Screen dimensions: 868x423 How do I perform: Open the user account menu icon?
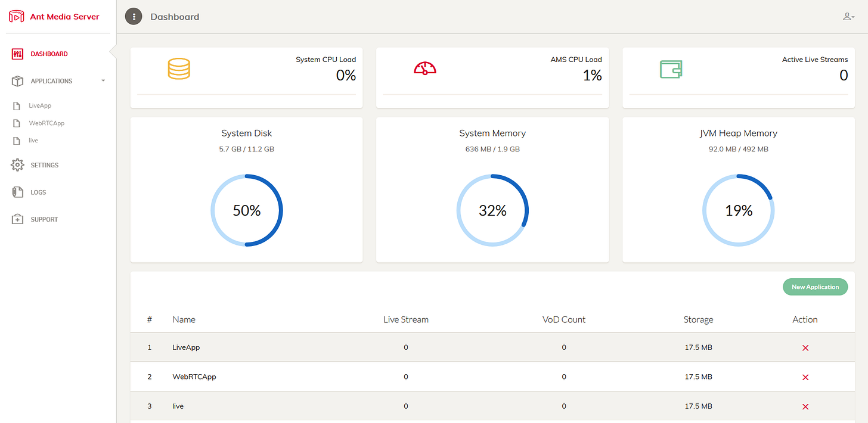coord(849,17)
